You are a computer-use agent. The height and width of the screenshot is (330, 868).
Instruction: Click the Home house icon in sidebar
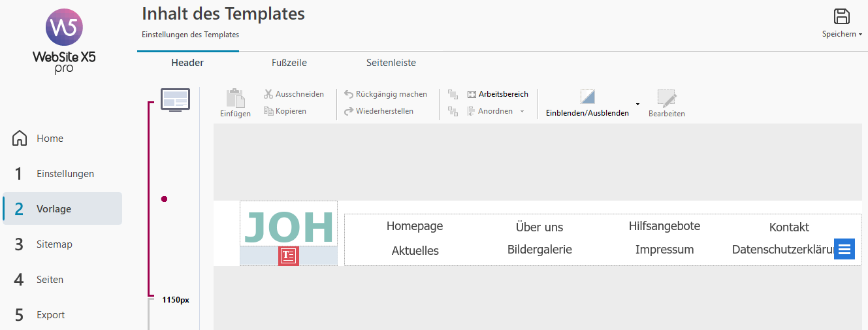[x=20, y=139]
